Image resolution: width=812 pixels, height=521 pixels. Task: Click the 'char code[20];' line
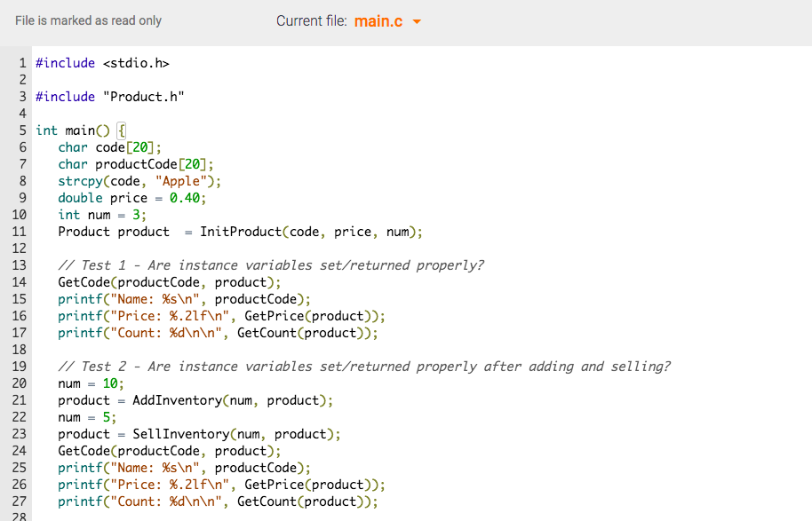click(110, 147)
